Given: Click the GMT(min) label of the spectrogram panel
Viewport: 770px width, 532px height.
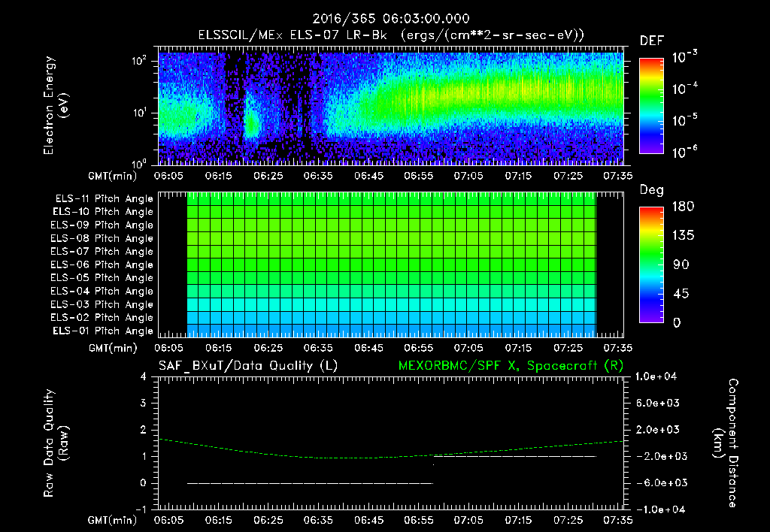Looking at the screenshot, I should tap(113, 176).
